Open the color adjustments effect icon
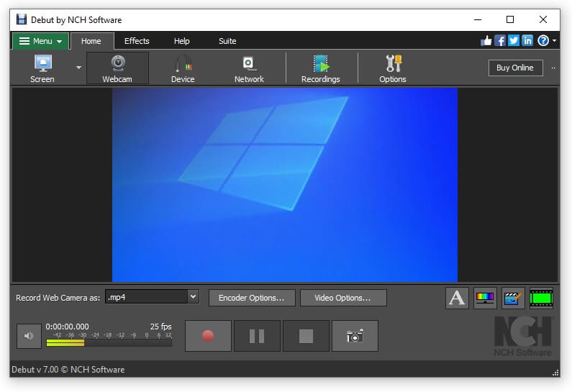572x392 pixels. click(x=485, y=298)
